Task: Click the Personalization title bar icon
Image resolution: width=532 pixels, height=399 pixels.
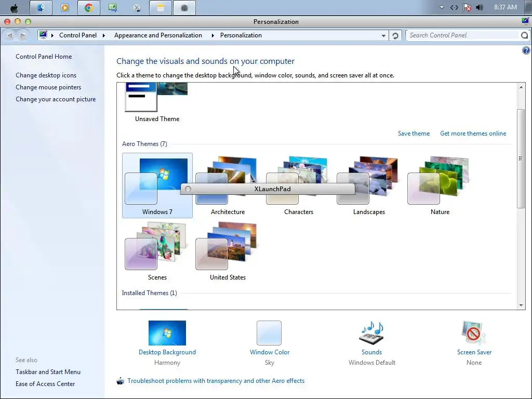Action: point(526,21)
